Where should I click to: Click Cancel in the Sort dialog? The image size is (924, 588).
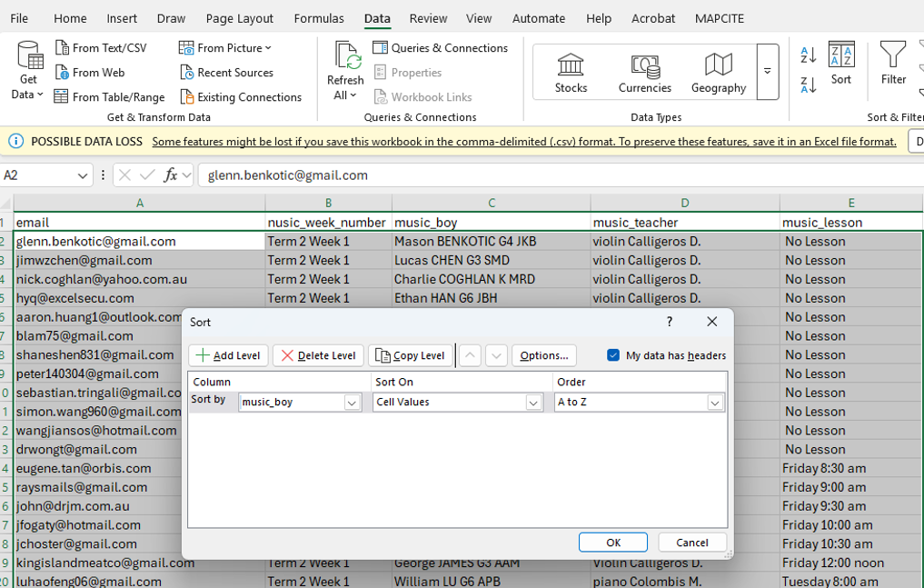click(691, 542)
